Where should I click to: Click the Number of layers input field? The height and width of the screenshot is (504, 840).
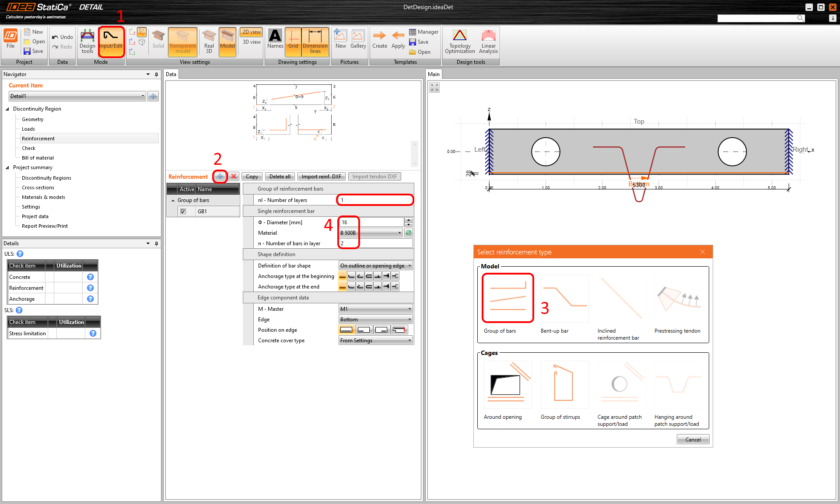click(x=375, y=200)
